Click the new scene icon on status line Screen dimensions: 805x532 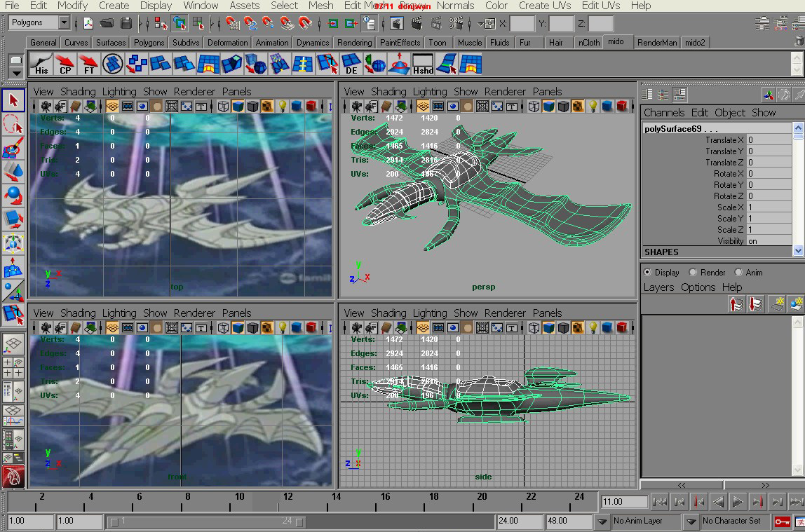89,23
